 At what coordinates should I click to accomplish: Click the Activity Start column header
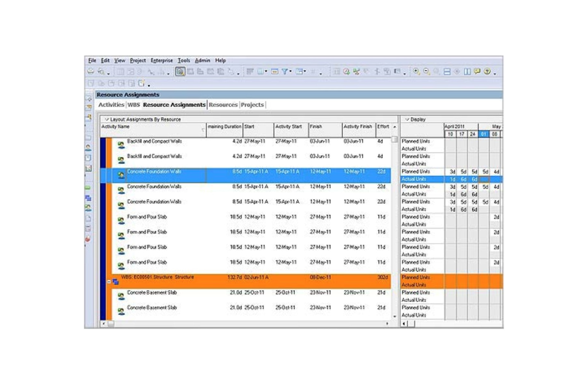click(x=291, y=130)
